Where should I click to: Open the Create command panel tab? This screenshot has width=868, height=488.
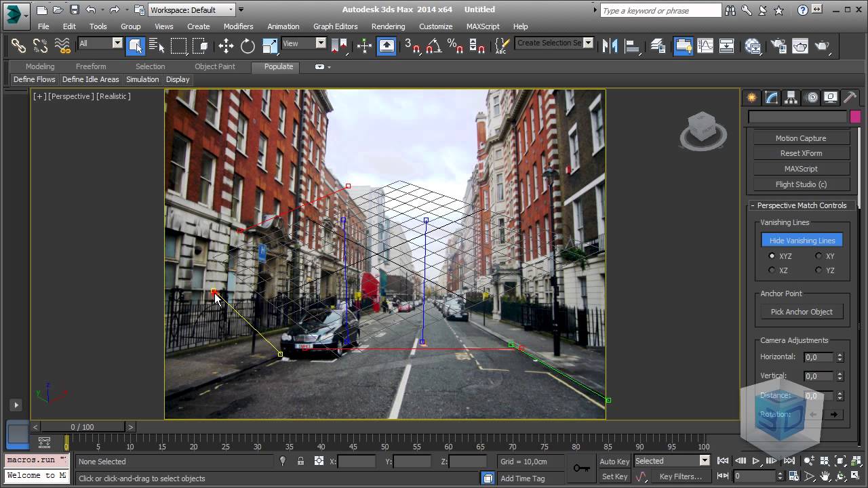point(751,98)
